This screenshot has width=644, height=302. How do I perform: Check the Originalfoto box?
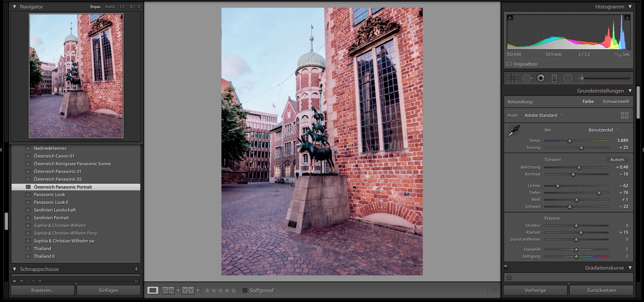point(509,64)
